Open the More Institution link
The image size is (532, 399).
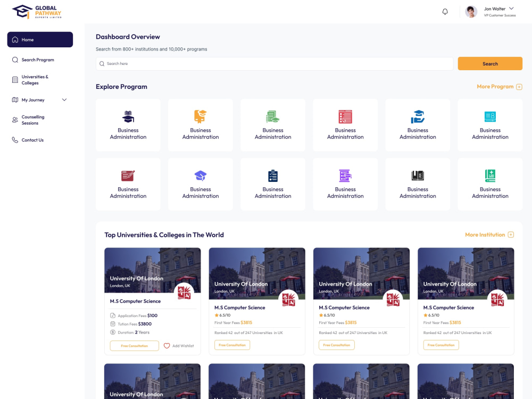[485, 235]
